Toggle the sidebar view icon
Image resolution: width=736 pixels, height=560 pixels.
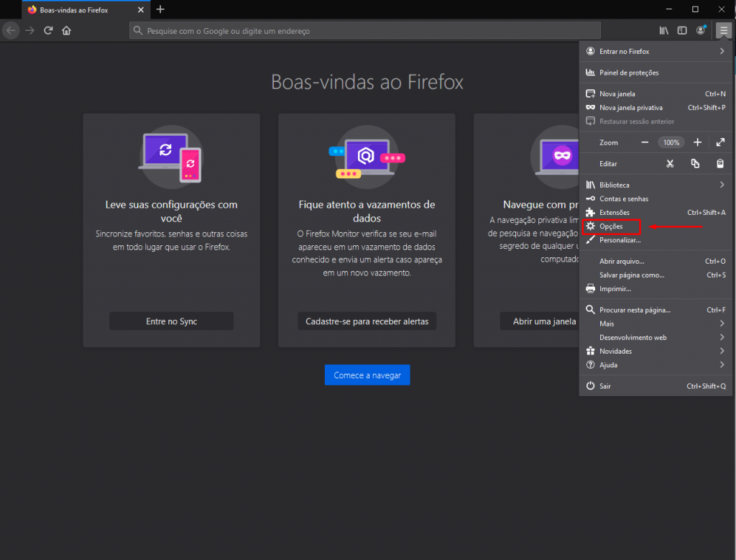[x=682, y=31]
